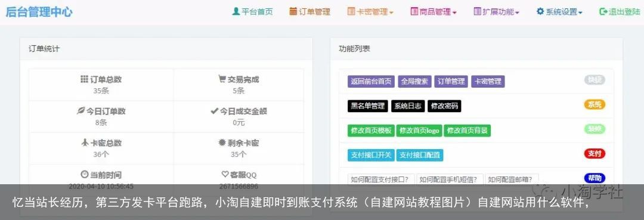Viewport: 644px width, 220px height.
Task: Open the 商品管理 dropdown caret
Action: coord(454,13)
